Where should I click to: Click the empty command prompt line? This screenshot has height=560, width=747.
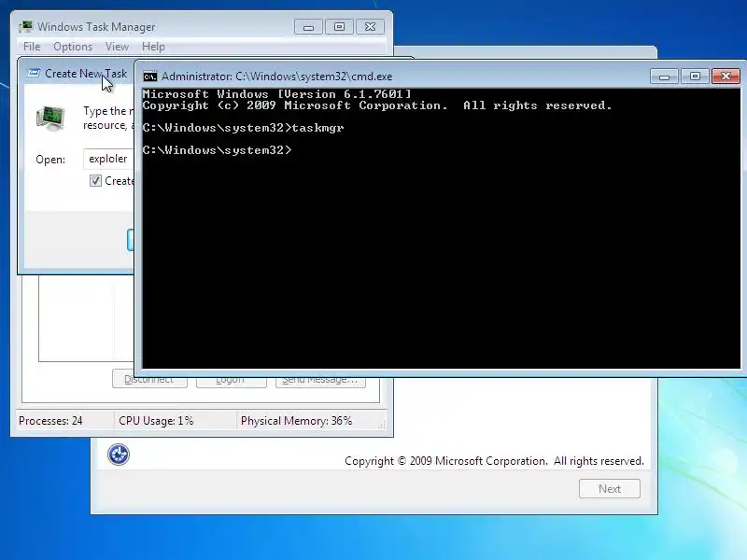[x=217, y=150]
